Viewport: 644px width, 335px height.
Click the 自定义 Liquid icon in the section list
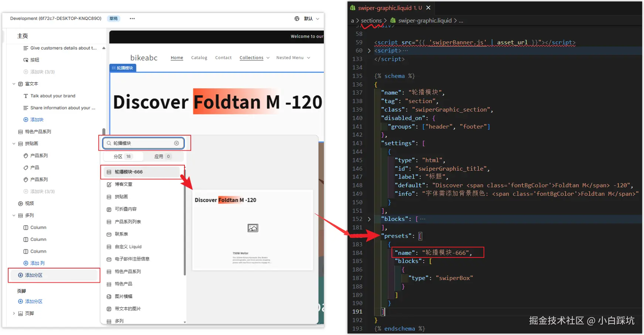[109, 247]
